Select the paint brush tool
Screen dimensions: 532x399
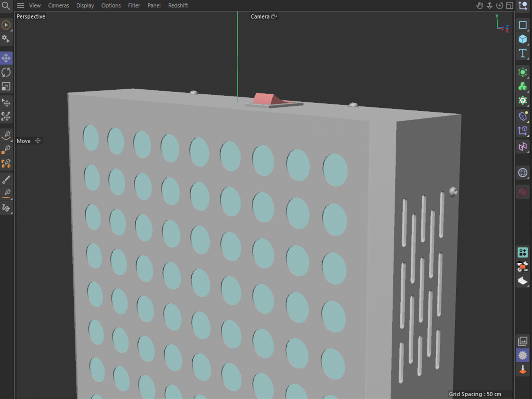click(6, 180)
